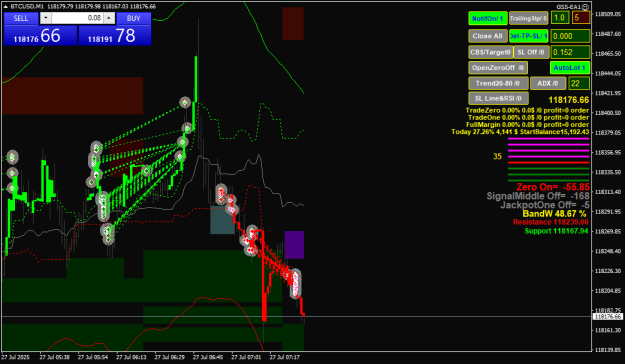Toggle the OpenZeroOff /0 button
625x364 pixels.
pos(498,68)
